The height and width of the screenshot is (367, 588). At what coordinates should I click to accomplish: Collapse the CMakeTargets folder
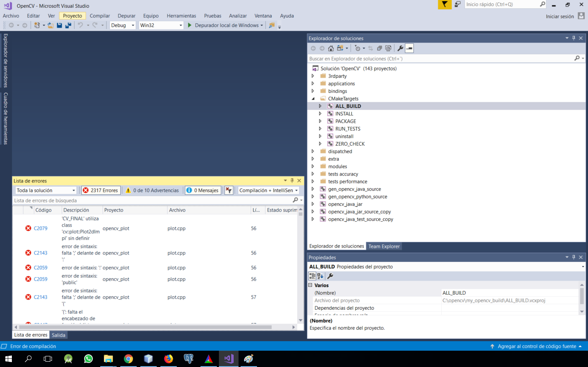click(x=313, y=99)
